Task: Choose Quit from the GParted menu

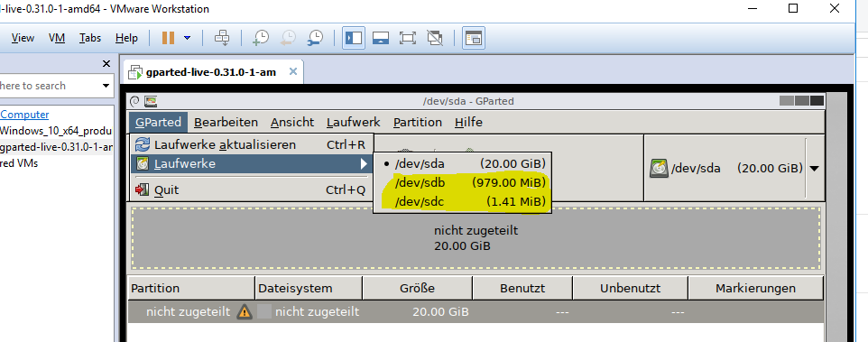Action: pyautogui.click(x=252, y=189)
